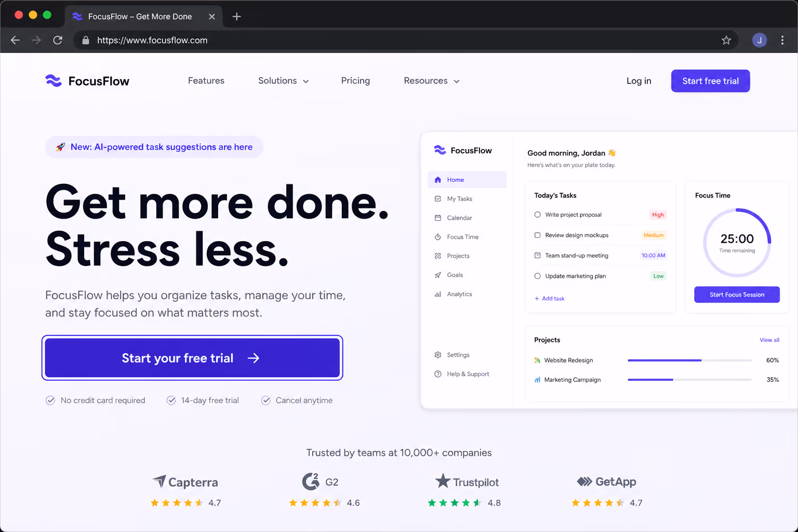Viewport: 798px width, 532px height.
Task: Click the 25:00 focus timer ring
Action: pyautogui.click(x=737, y=243)
